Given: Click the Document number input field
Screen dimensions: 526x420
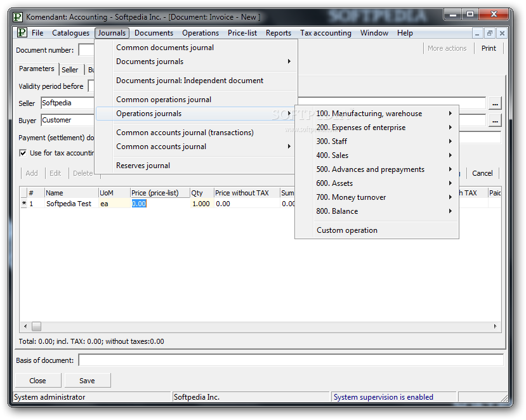Looking at the screenshot, I should [86, 49].
